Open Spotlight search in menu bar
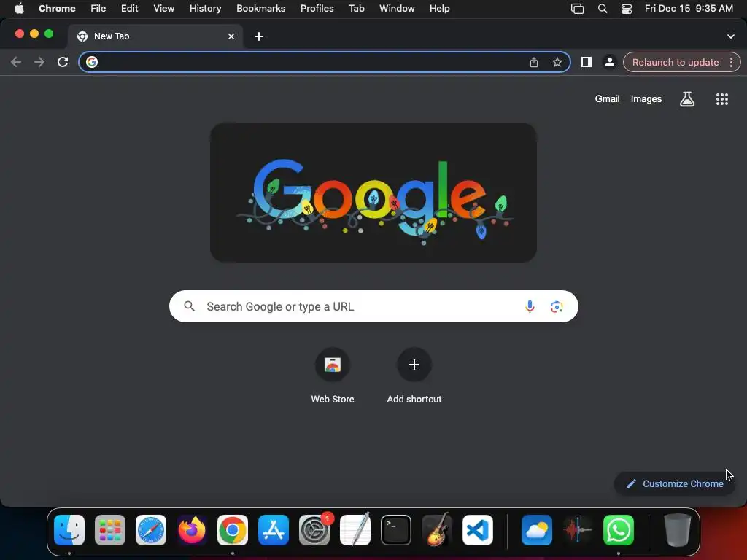Image resolution: width=747 pixels, height=560 pixels. coord(603,9)
